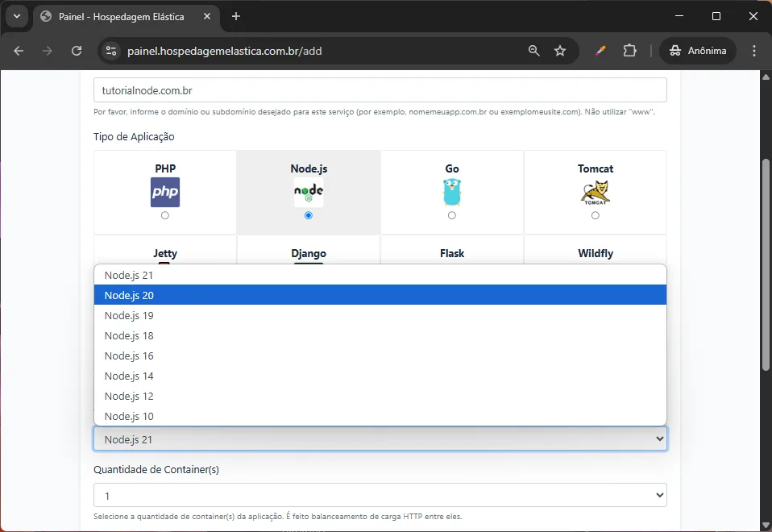Choose Node.js 12 from the list
772x532 pixels.
(x=380, y=396)
